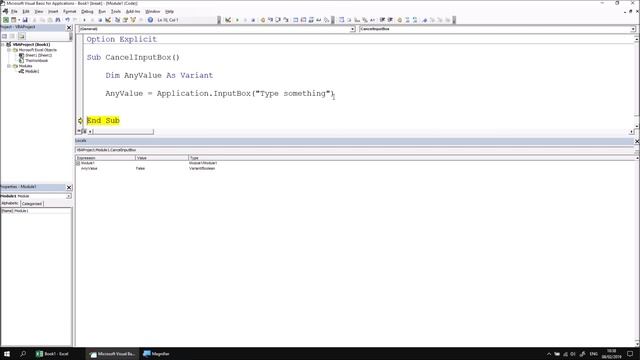Image resolution: width=640 pixels, height=360 pixels.
Task: Open the Windows Start button
Action: 7,354
